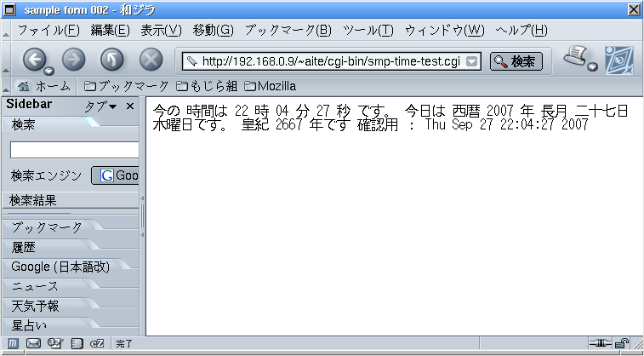The image size is (644, 356).
Task: Open the Mozilla bookmark folder
Action: click(x=271, y=86)
